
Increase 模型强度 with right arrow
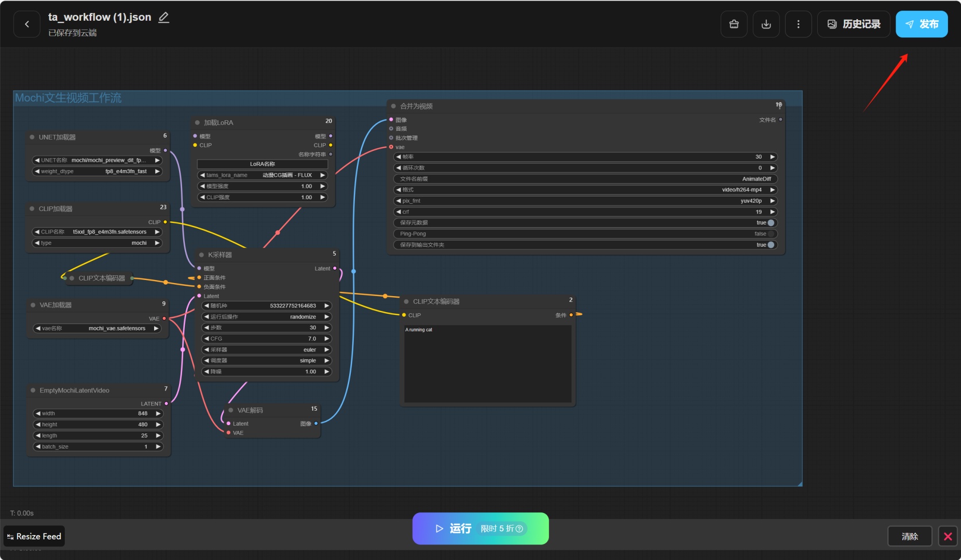click(322, 186)
